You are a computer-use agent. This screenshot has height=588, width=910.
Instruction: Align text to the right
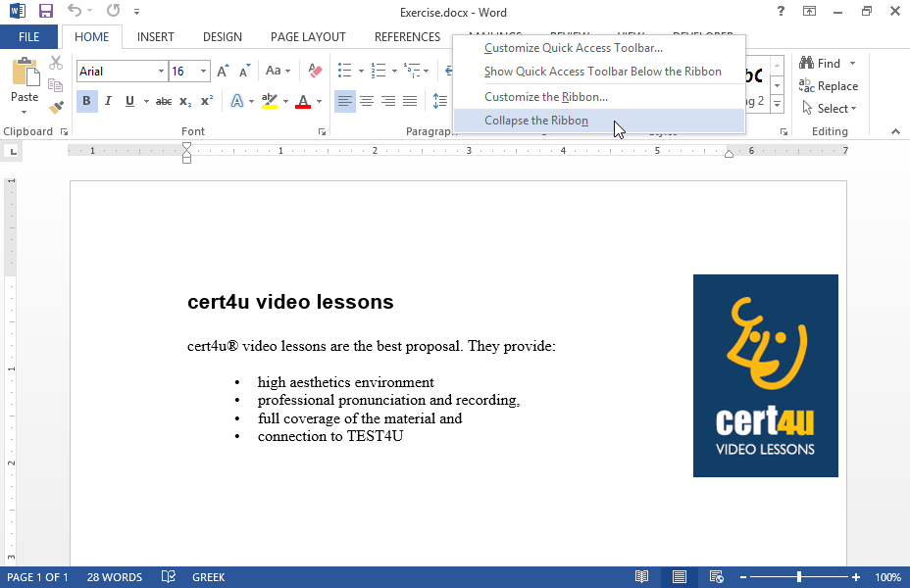[x=388, y=102]
